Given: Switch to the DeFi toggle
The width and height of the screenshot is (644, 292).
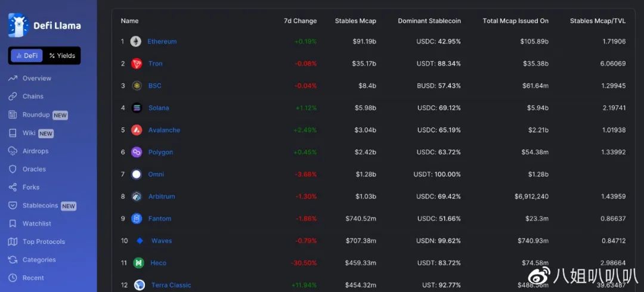Looking at the screenshot, I should point(27,55).
